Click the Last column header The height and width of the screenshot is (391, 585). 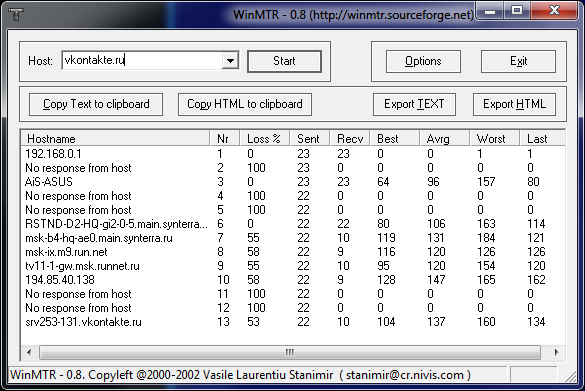click(x=543, y=139)
